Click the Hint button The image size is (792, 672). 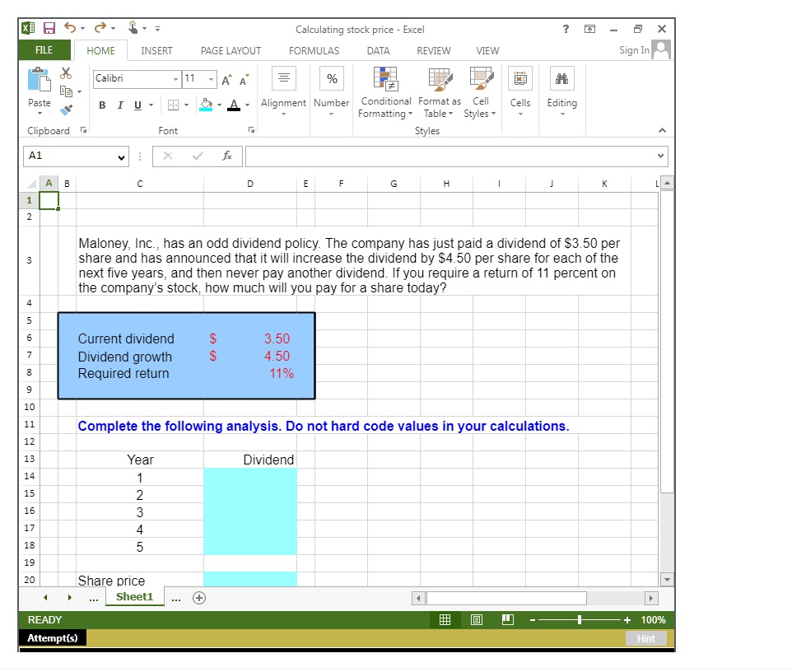coord(645,637)
